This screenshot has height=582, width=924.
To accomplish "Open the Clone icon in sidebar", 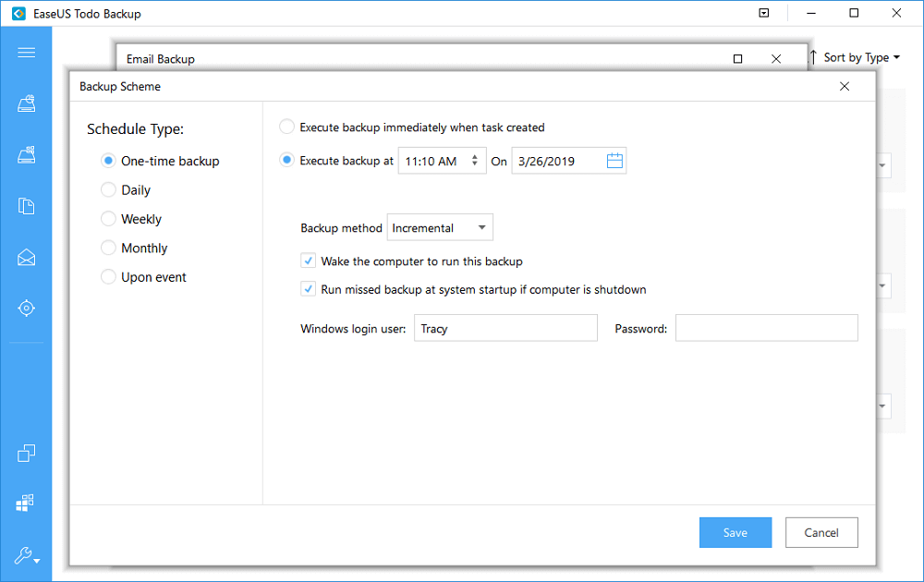I will tap(26, 453).
